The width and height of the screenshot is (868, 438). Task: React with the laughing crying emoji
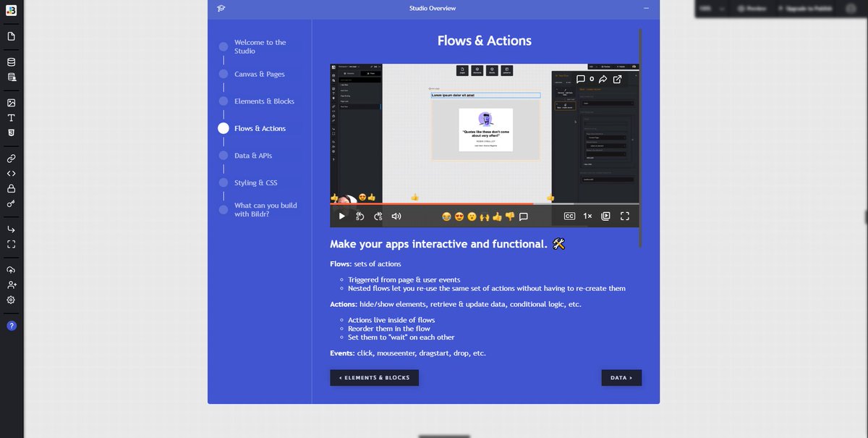446,216
